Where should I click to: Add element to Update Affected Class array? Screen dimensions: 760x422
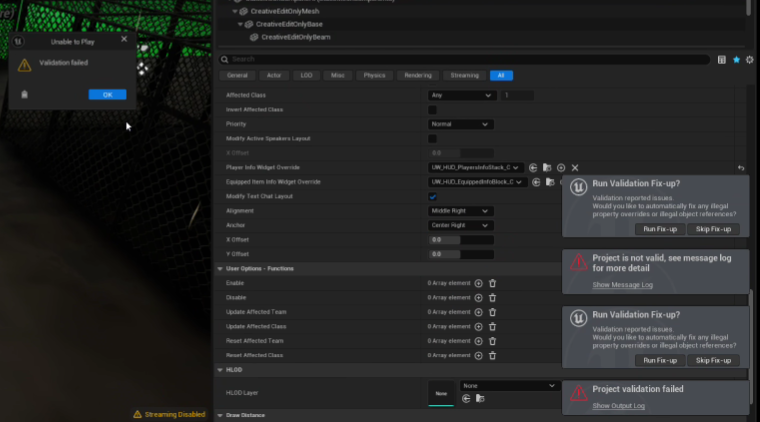pos(478,327)
